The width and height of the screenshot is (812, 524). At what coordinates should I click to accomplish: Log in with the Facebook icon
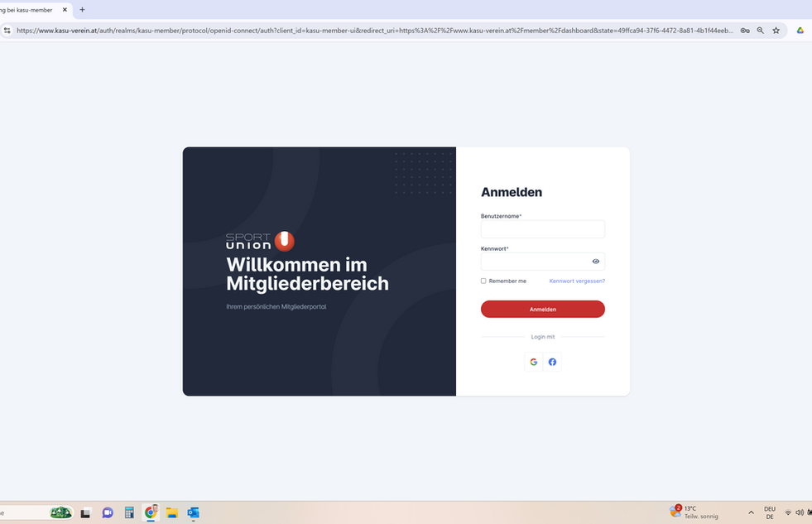click(552, 362)
